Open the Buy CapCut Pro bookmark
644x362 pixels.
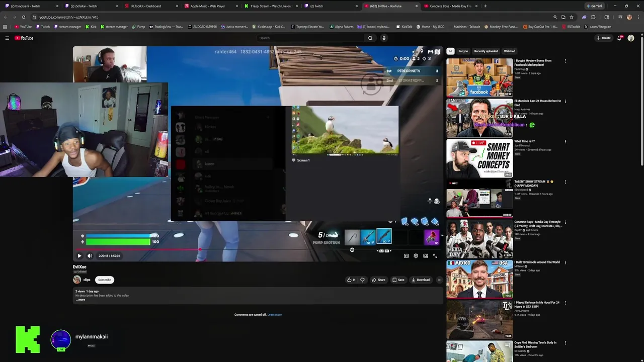click(540, 27)
